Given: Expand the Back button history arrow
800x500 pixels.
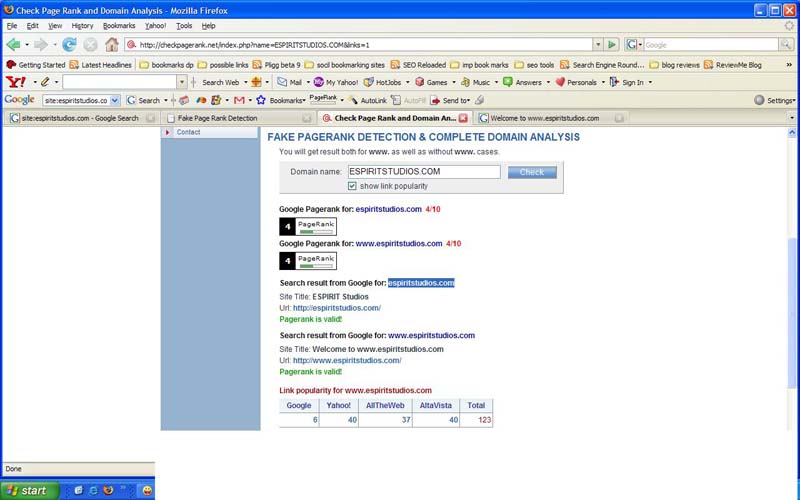Looking at the screenshot, I should pyautogui.click(x=27, y=45).
